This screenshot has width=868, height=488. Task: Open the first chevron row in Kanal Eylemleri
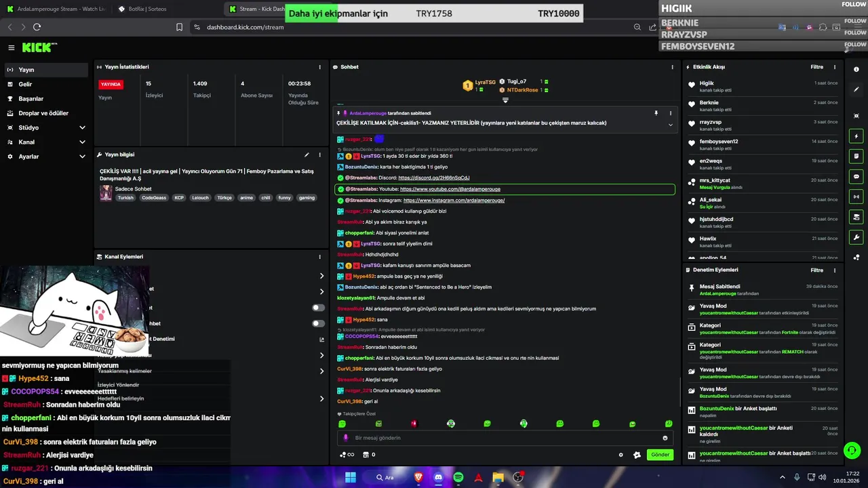321,276
